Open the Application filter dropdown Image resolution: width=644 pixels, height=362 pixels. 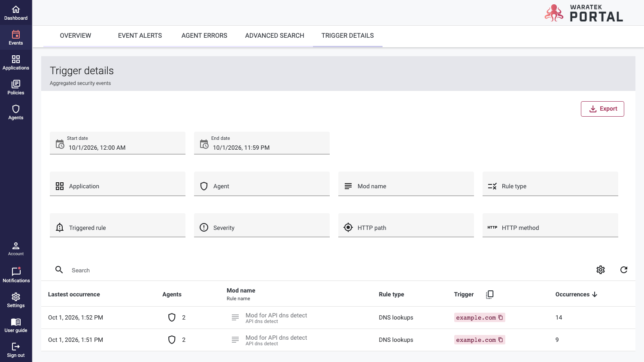pyautogui.click(x=118, y=184)
